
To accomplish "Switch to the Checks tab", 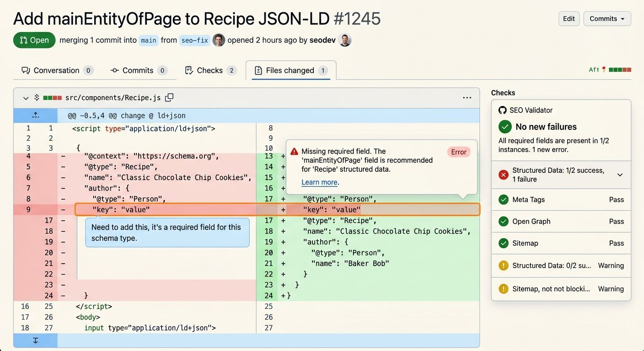I will click(x=210, y=70).
